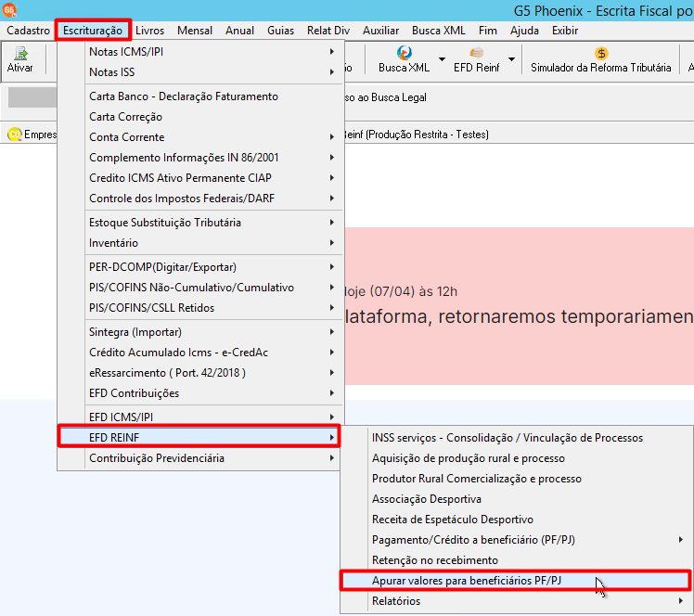
Task: Expand Notas ISS submenu
Action: pyautogui.click(x=200, y=72)
